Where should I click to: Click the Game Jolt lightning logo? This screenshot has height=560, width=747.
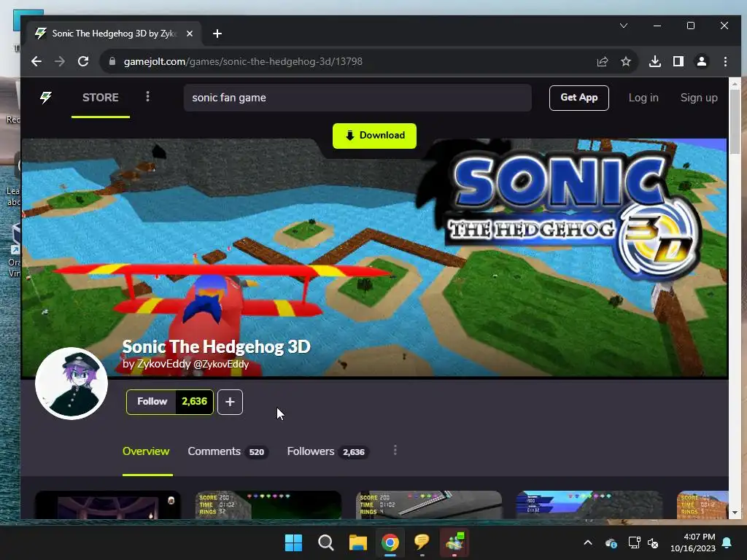[x=46, y=98]
